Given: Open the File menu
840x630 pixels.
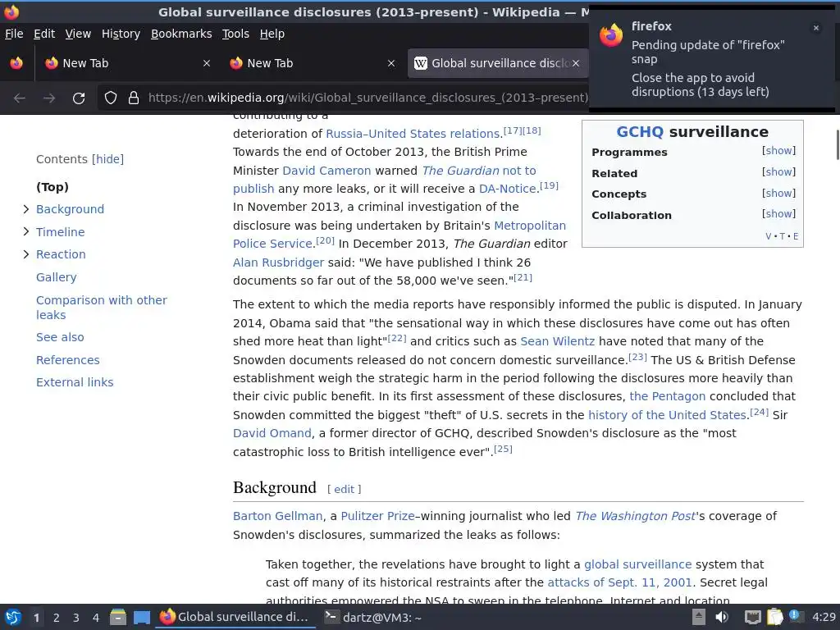Looking at the screenshot, I should point(14,34).
